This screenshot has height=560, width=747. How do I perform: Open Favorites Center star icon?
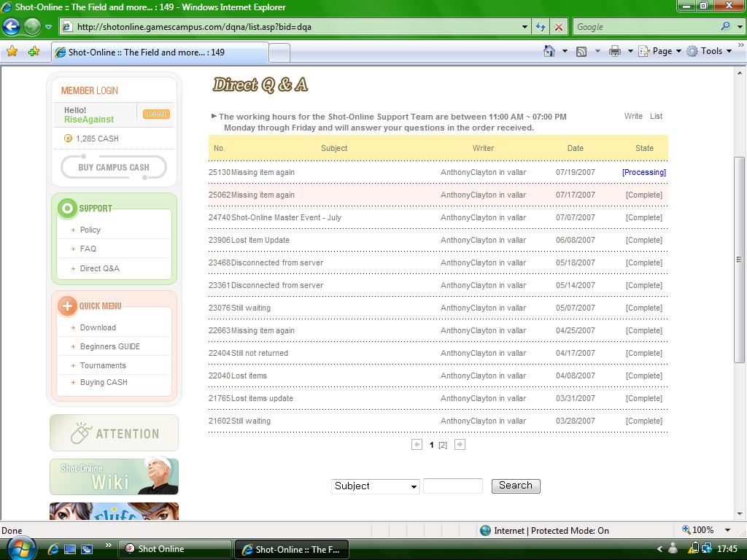pyautogui.click(x=12, y=52)
